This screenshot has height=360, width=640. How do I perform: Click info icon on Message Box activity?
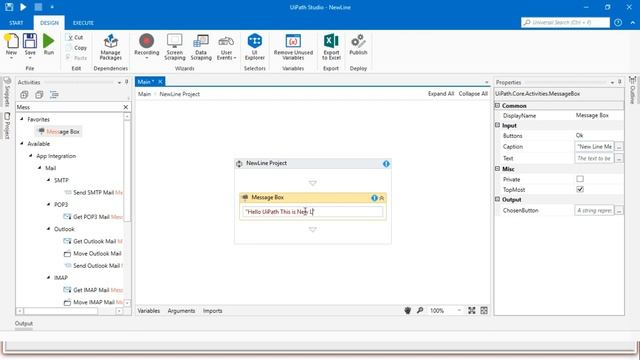[374, 198]
